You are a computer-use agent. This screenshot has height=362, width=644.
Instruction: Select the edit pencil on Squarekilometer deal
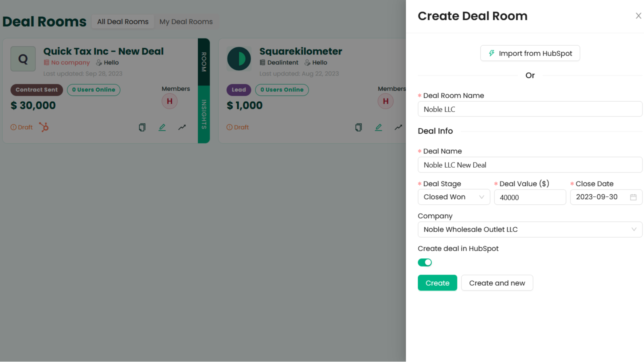[x=378, y=127]
